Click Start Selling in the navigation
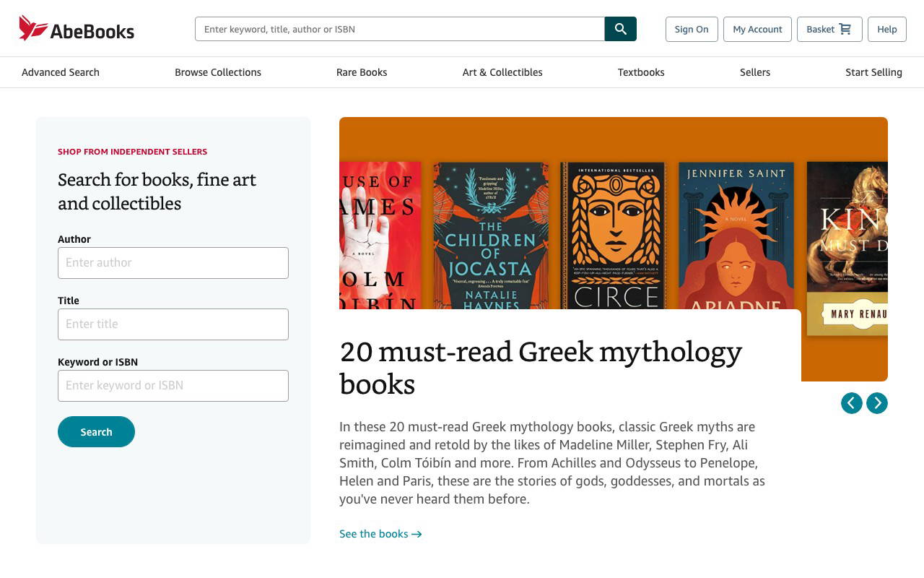Viewport: 924px width, 578px height. (873, 72)
